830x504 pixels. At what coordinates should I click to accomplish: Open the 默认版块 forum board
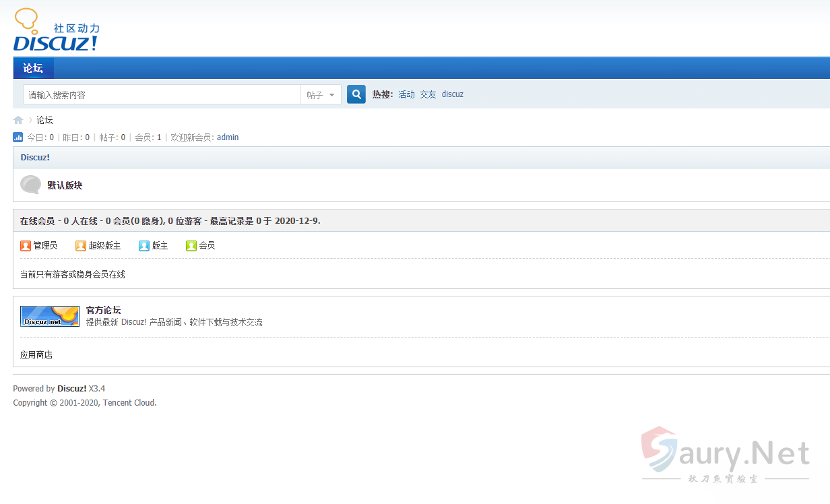(65, 185)
